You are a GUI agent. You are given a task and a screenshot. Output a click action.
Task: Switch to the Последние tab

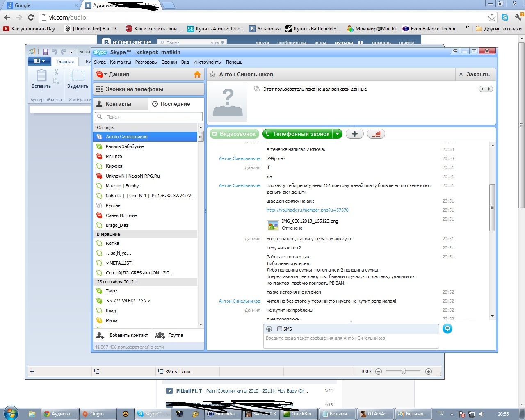pyautogui.click(x=176, y=104)
